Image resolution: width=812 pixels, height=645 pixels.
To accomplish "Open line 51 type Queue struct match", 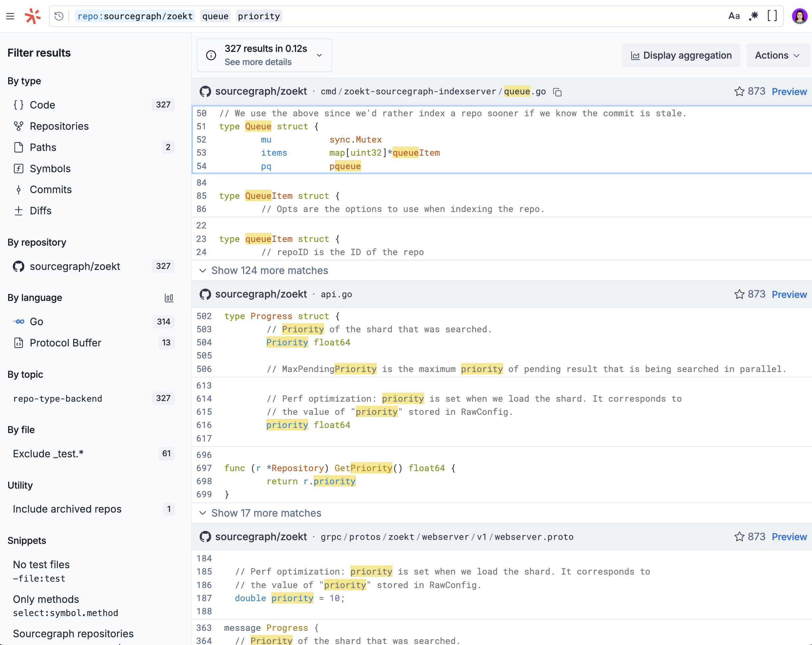I will click(269, 126).
